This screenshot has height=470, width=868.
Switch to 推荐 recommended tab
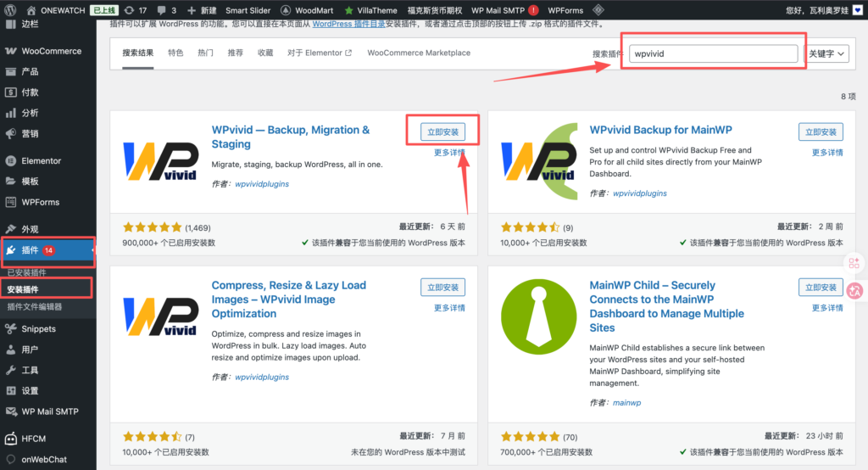(x=236, y=53)
